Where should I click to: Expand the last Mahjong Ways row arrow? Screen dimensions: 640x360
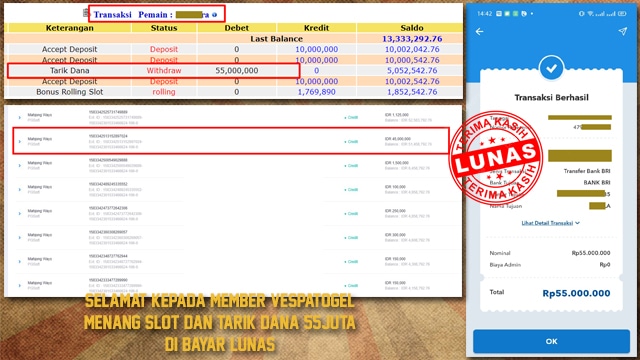click(x=19, y=285)
